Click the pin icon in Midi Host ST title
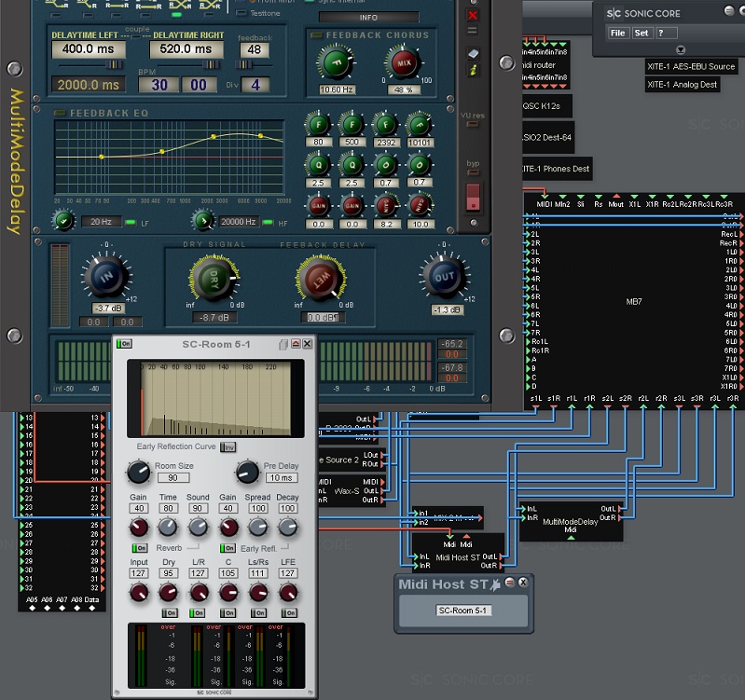The image size is (745, 700). [495, 584]
